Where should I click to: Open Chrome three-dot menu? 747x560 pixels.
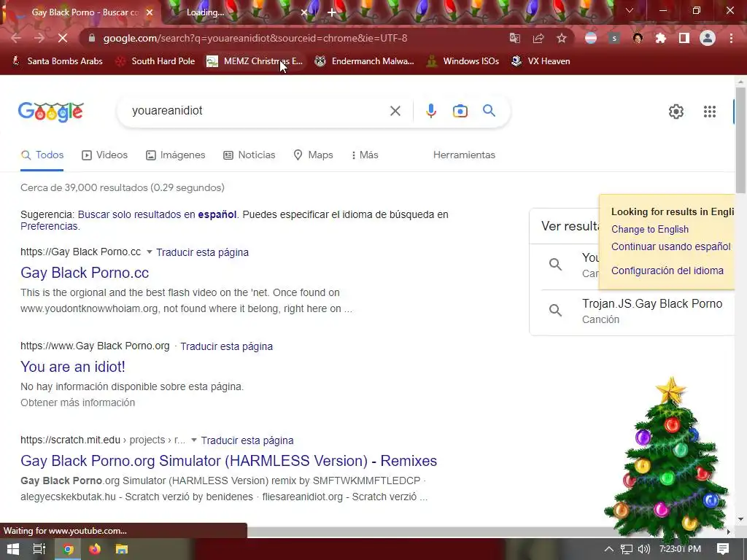point(731,38)
